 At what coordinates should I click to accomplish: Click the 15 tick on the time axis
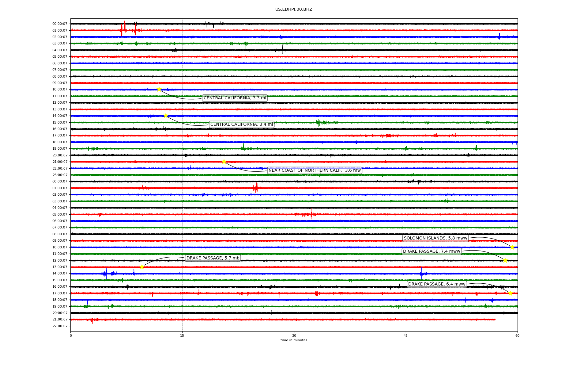tap(182, 335)
